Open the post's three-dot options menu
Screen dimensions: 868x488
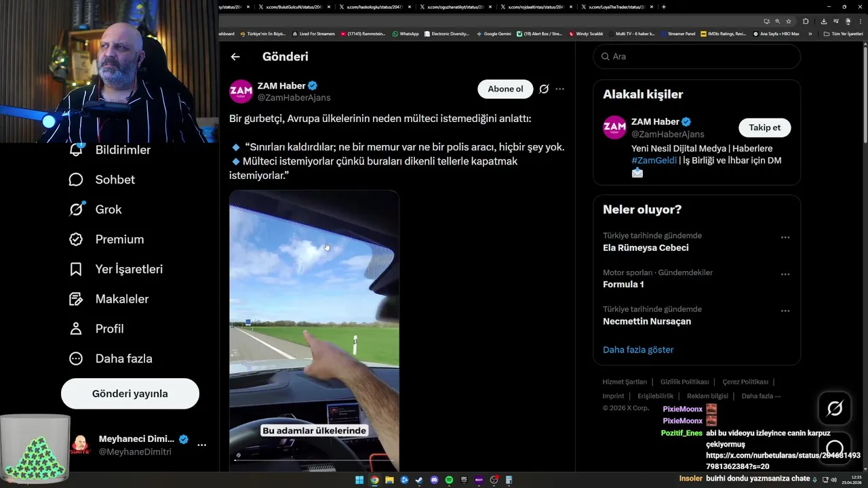(559, 89)
